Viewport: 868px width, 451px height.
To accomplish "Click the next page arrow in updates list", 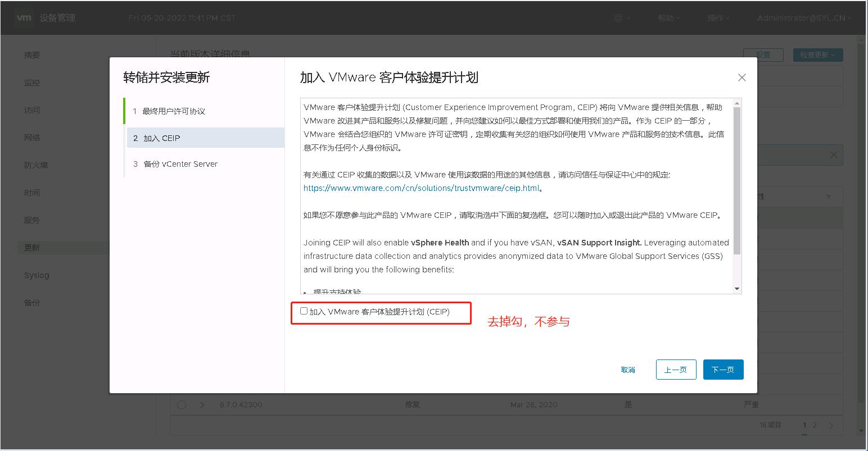I will [x=831, y=425].
